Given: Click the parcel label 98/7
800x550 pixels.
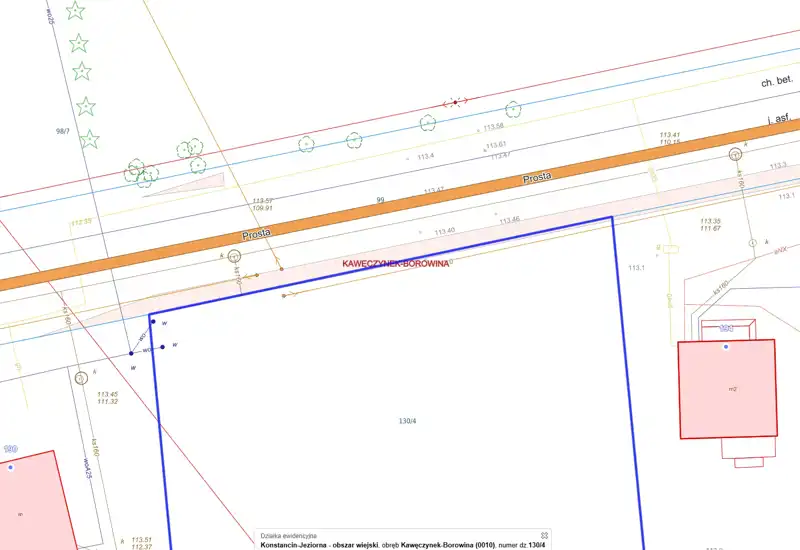Looking at the screenshot, I should coord(63,131).
